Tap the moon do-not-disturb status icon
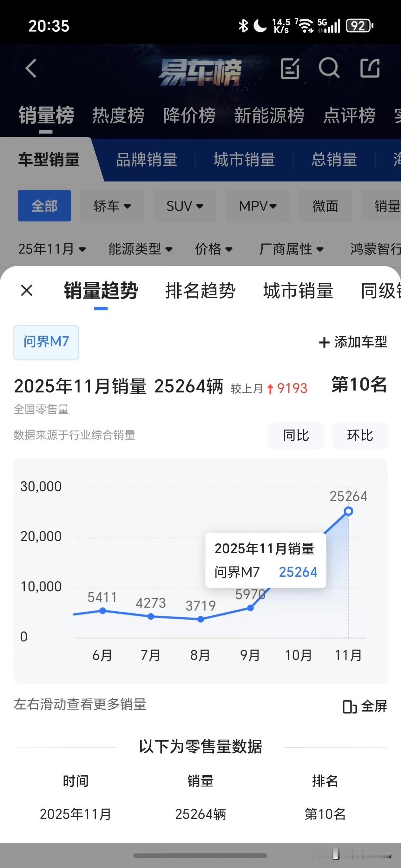 click(260, 26)
